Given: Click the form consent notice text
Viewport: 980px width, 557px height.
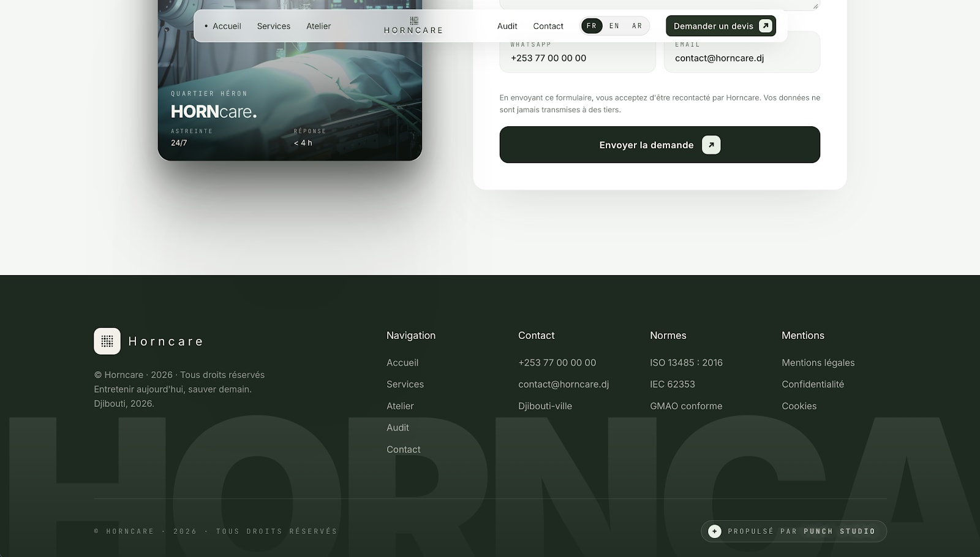Looking at the screenshot, I should pyautogui.click(x=660, y=104).
